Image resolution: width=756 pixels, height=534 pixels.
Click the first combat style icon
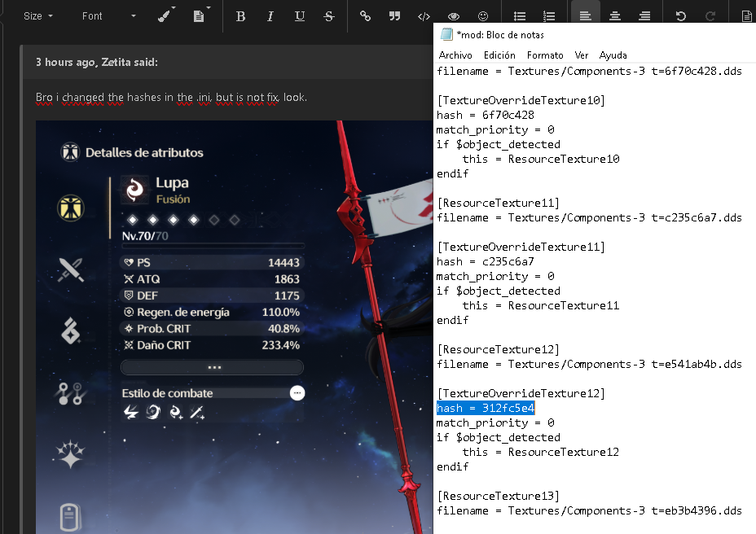[x=130, y=413]
